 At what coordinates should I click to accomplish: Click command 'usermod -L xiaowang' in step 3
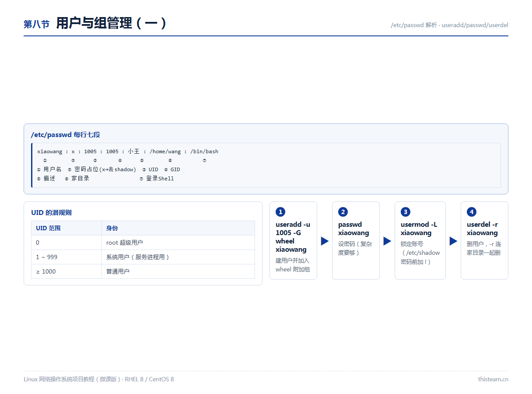coord(419,229)
